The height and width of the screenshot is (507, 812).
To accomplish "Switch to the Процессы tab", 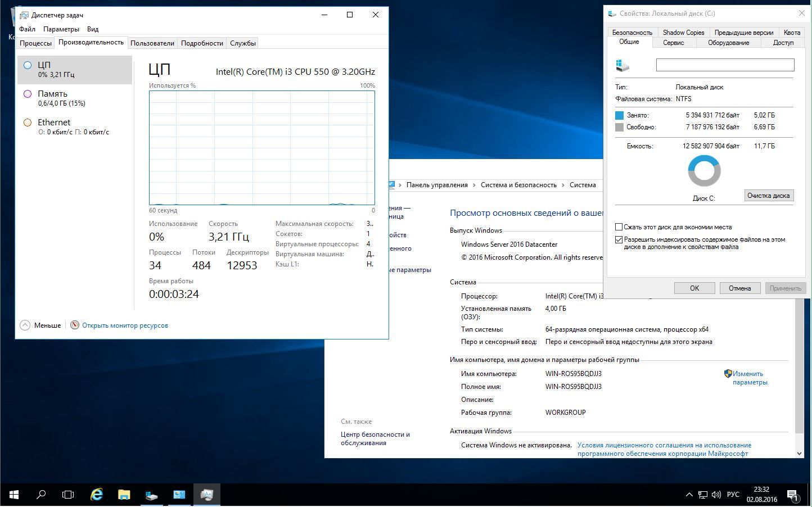I will [35, 43].
